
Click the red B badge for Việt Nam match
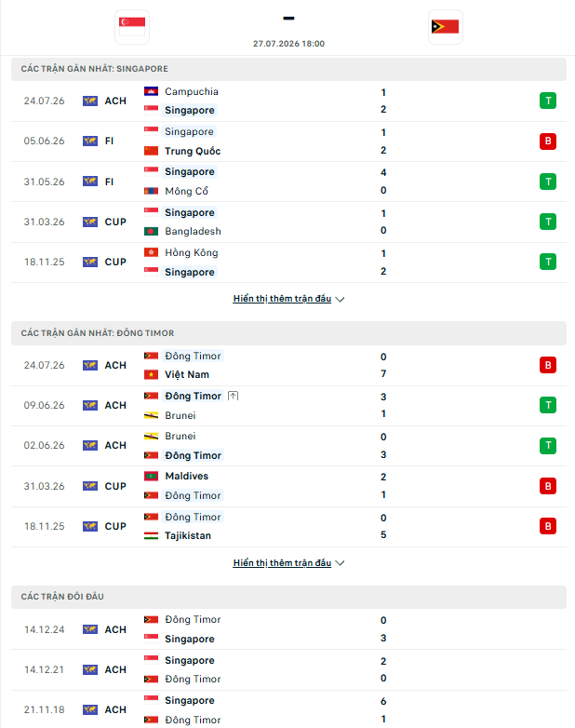(x=548, y=365)
